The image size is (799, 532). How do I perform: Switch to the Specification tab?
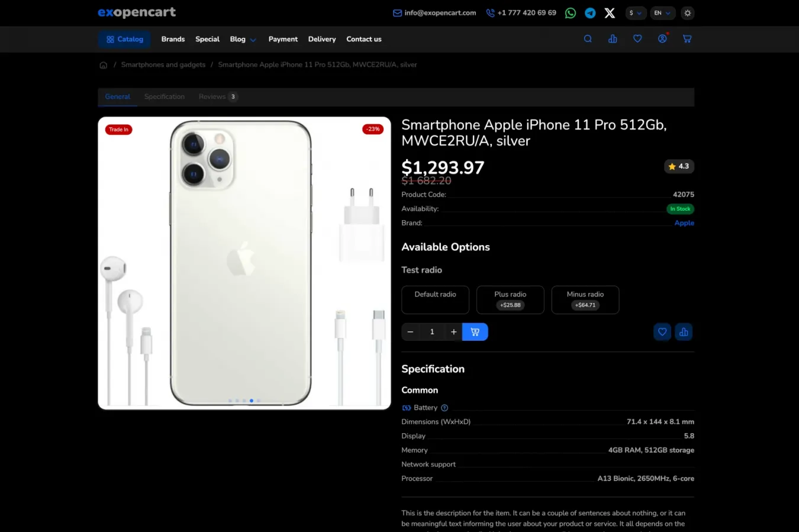[165, 97]
